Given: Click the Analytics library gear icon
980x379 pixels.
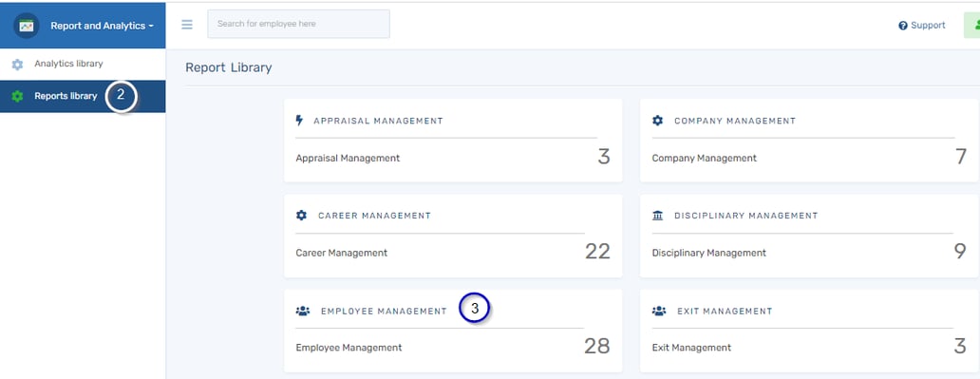Looking at the screenshot, I should tap(17, 65).
